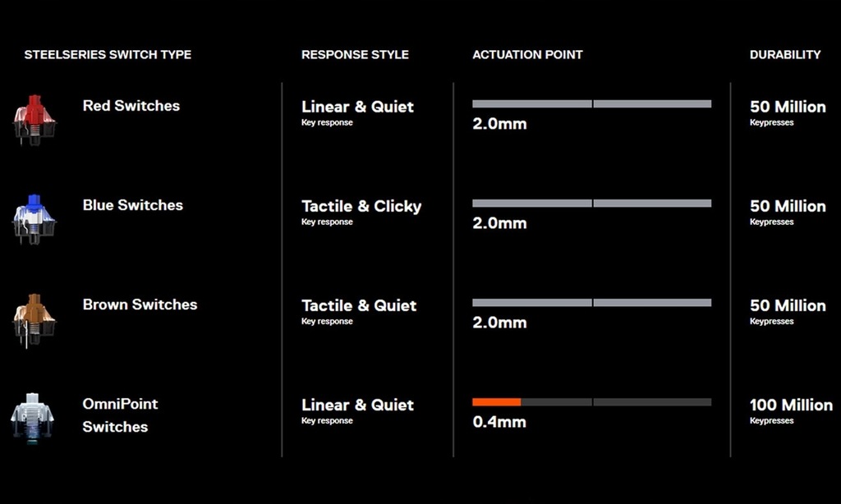Viewport: 841px width, 504px height.
Task: Select the Blue Switches label
Action: click(133, 205)
